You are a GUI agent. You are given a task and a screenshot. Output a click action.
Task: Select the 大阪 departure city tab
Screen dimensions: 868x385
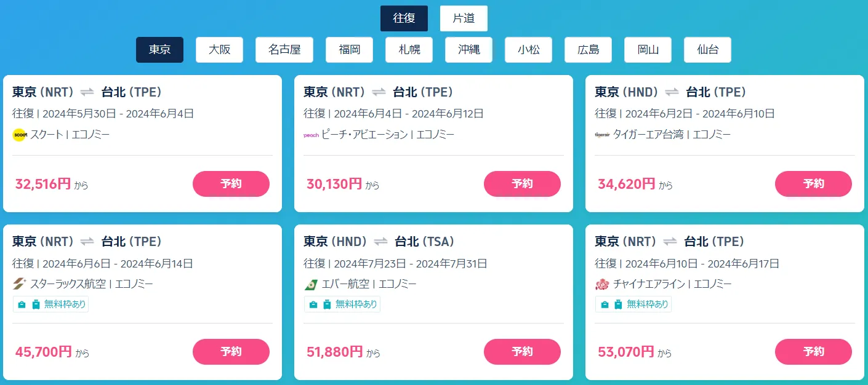[x=219, y=50]
